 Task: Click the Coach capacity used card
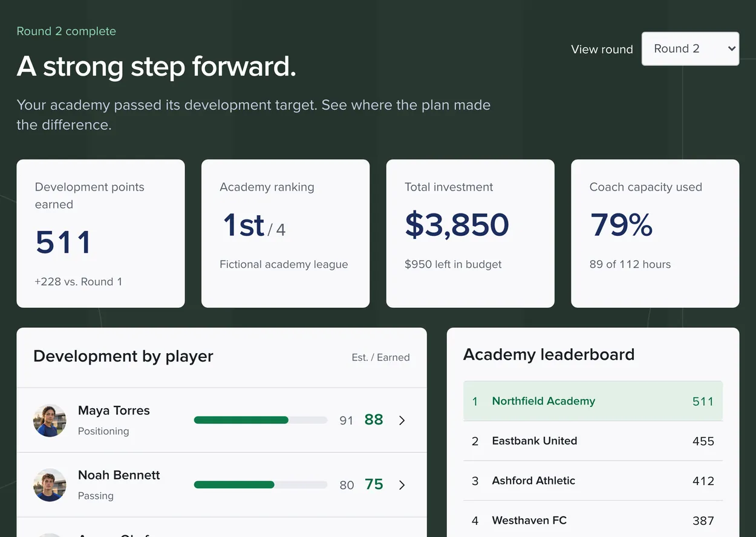point(655,233)
